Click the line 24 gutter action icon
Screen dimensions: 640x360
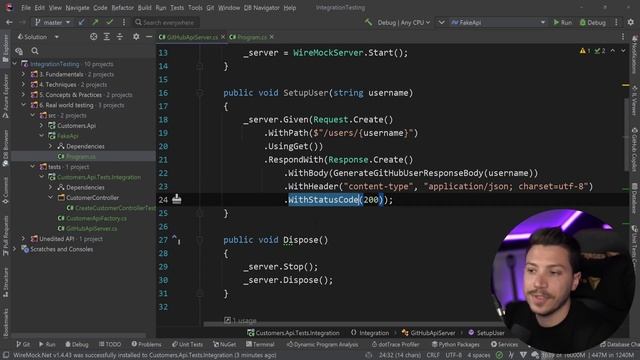pos(177,199)
